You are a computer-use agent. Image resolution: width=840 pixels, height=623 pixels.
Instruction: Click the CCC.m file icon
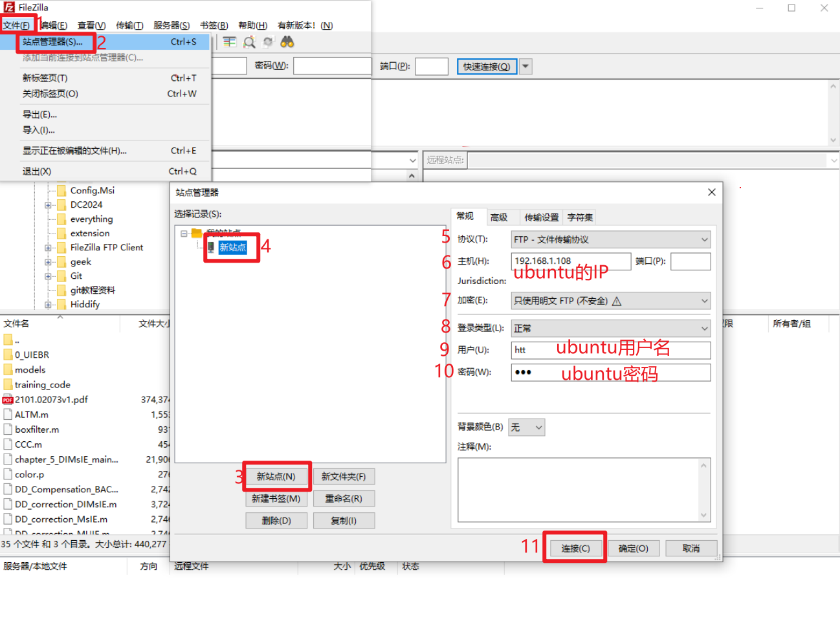8,444
